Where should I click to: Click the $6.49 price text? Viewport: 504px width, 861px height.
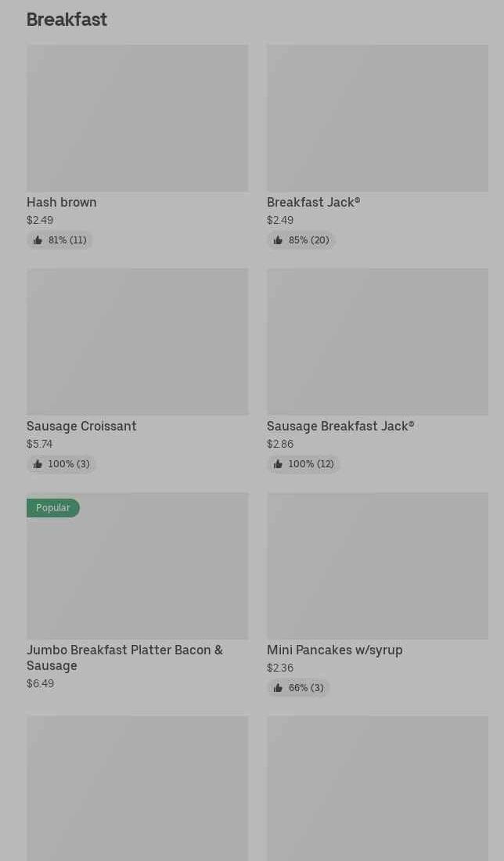40,683
